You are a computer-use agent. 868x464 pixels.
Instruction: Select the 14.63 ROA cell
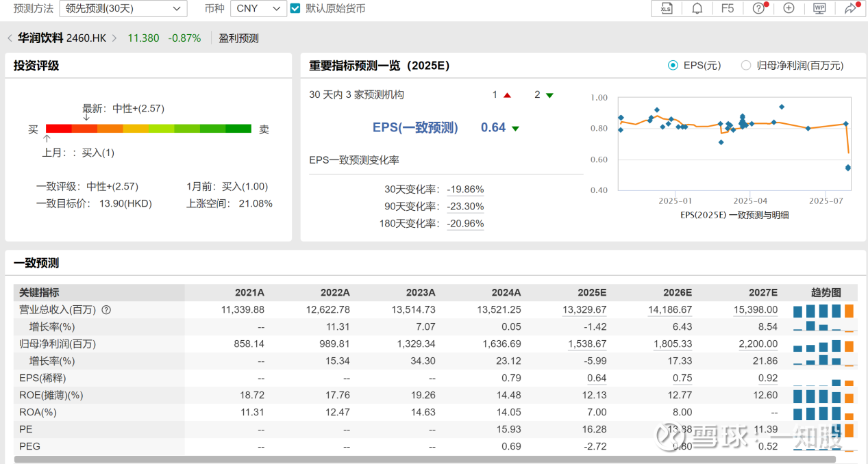coord(423,413)
